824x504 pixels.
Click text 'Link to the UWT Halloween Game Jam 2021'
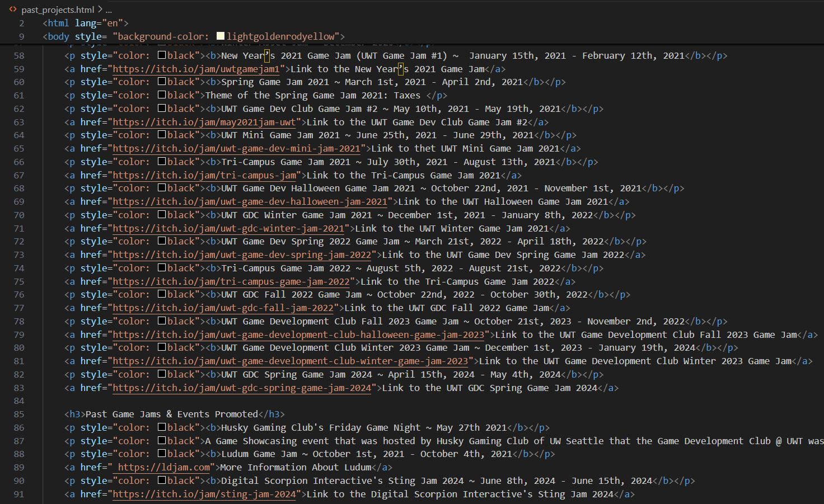tap(503, 202)
